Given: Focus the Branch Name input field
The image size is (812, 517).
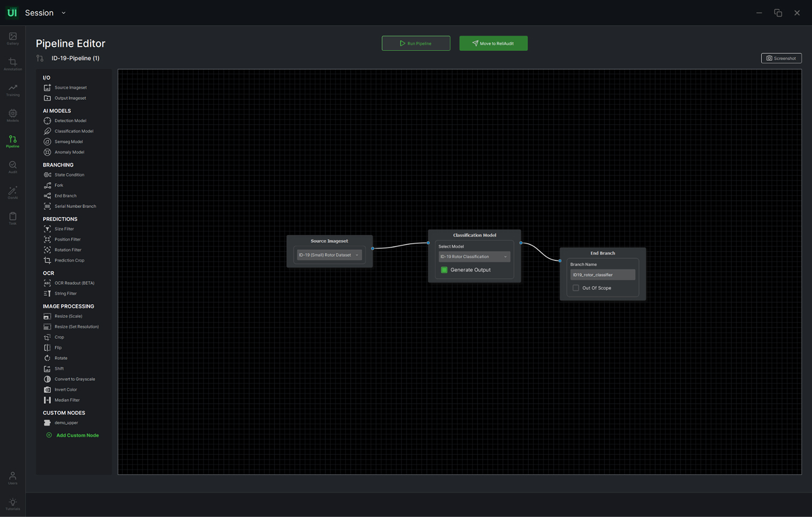Looking at the screenshot, I should click(603, 275).
